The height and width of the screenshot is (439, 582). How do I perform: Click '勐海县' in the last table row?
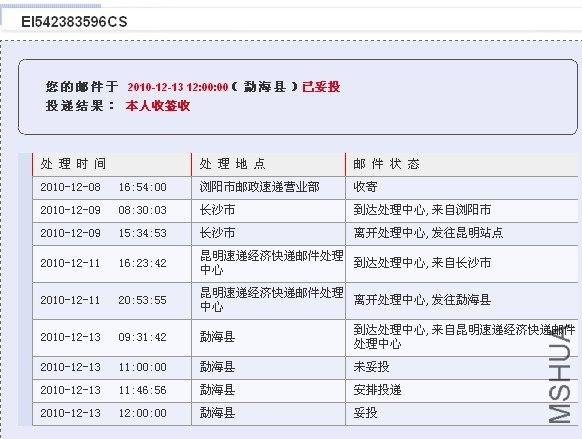[x=218, y=413]
